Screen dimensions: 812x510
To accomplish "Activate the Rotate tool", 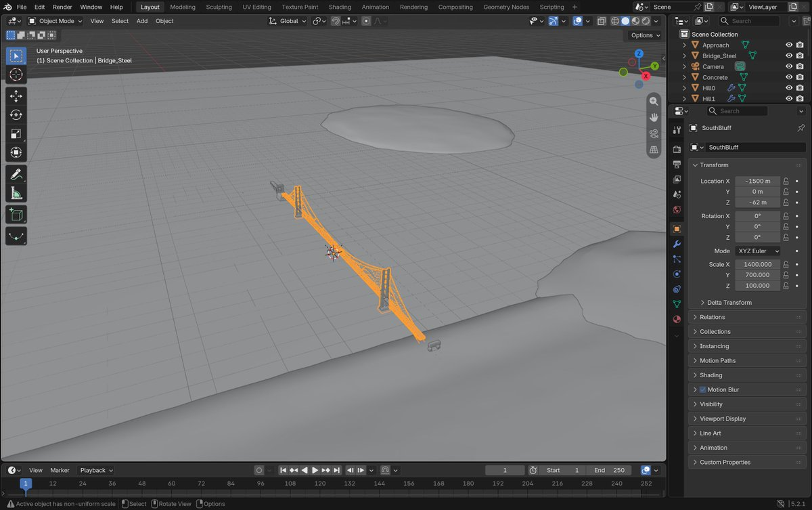I will [16, 115].
